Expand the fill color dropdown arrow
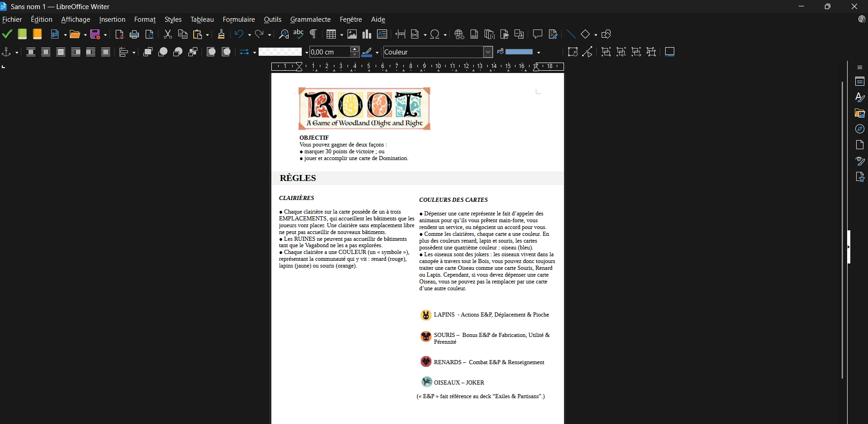This screenshot has height=424, width=868. point(539,53)
